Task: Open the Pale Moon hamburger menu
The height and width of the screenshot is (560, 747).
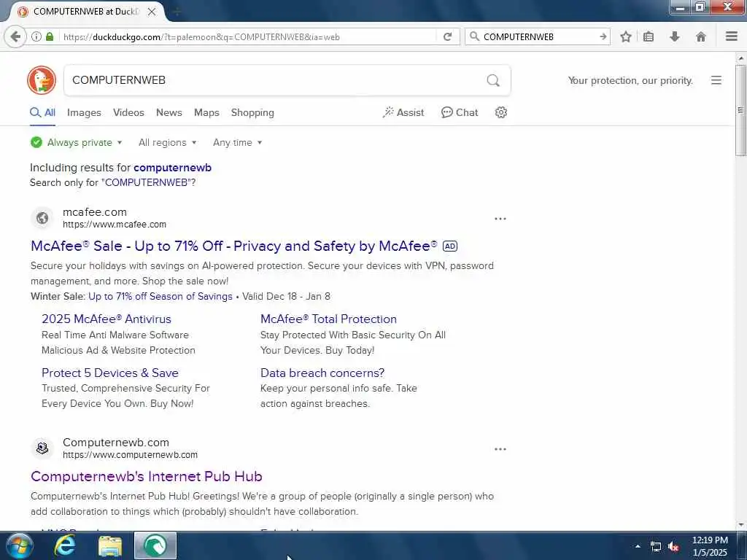Action: [732, 36]
